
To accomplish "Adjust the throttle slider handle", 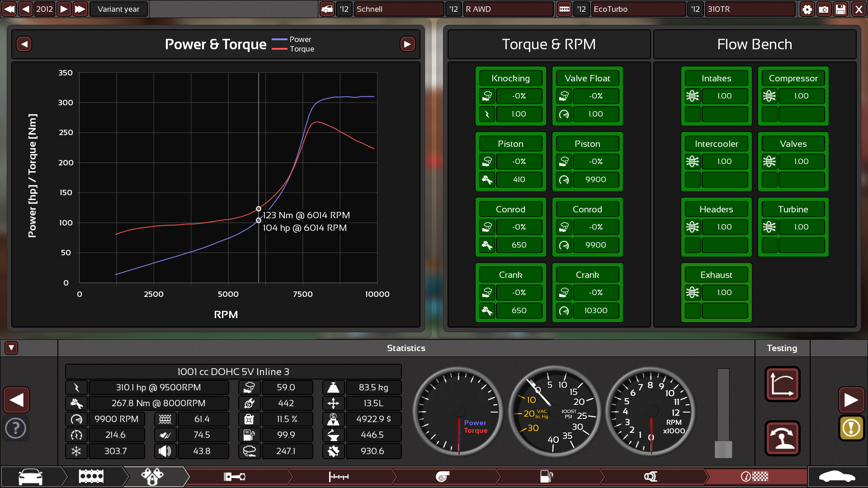I will pos(723,450).
